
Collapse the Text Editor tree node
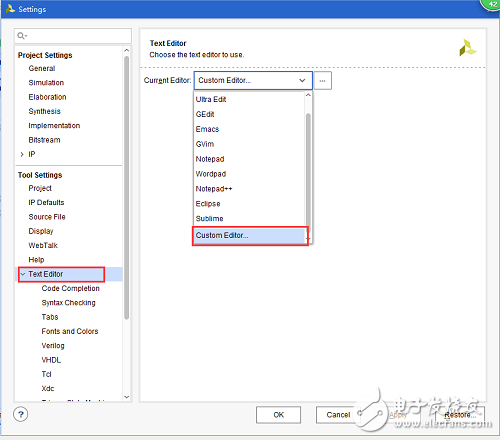click(x=23, y=274)
